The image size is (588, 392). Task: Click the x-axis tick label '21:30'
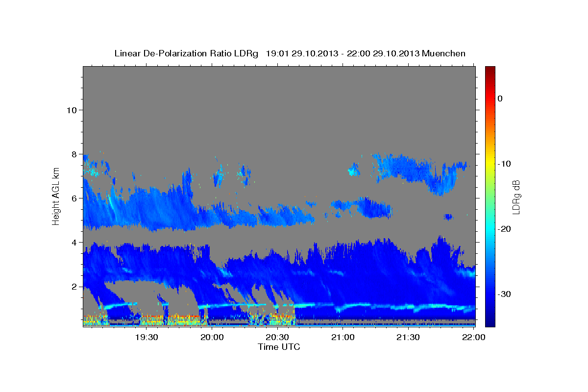point(408,337)
